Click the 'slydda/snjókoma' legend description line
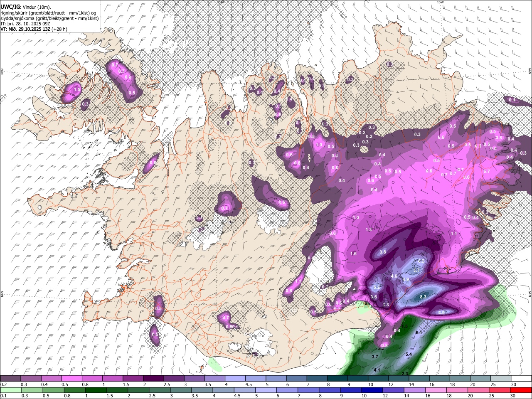532x399 pixels. click(49, 18)
